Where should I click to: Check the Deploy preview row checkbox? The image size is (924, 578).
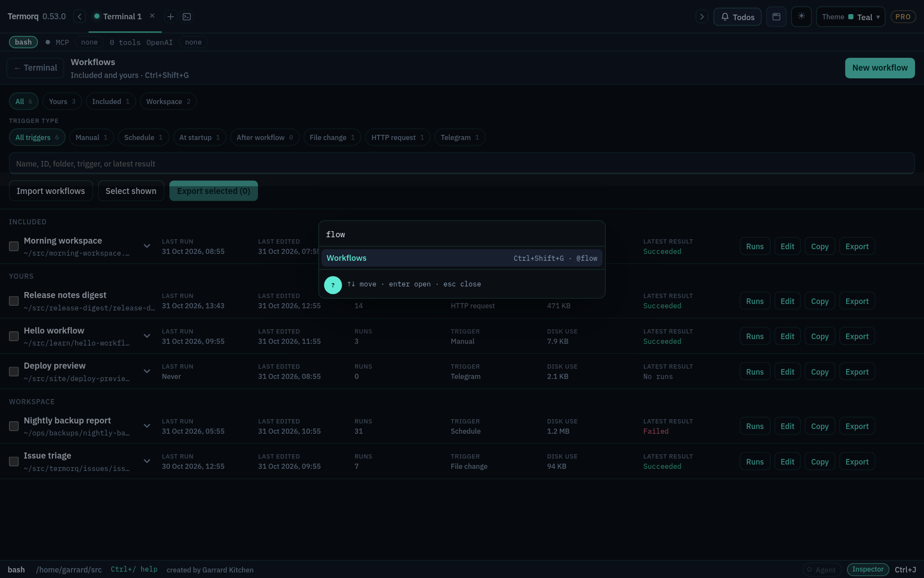coord(14,371)
